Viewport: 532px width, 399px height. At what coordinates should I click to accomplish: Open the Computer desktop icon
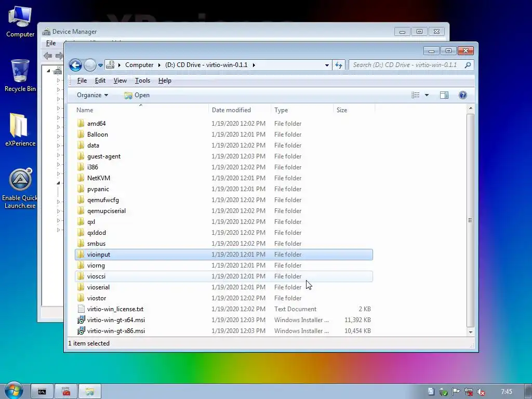coord(20,22)
